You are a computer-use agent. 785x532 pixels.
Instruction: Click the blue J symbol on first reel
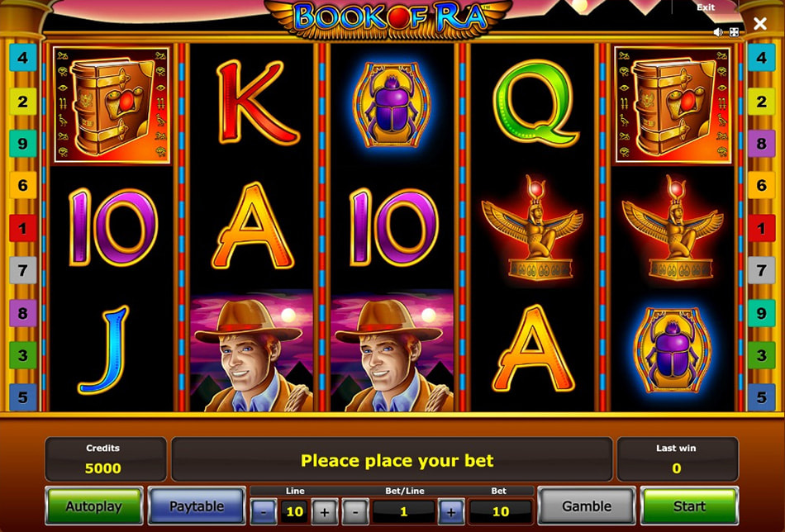(103, 349)
